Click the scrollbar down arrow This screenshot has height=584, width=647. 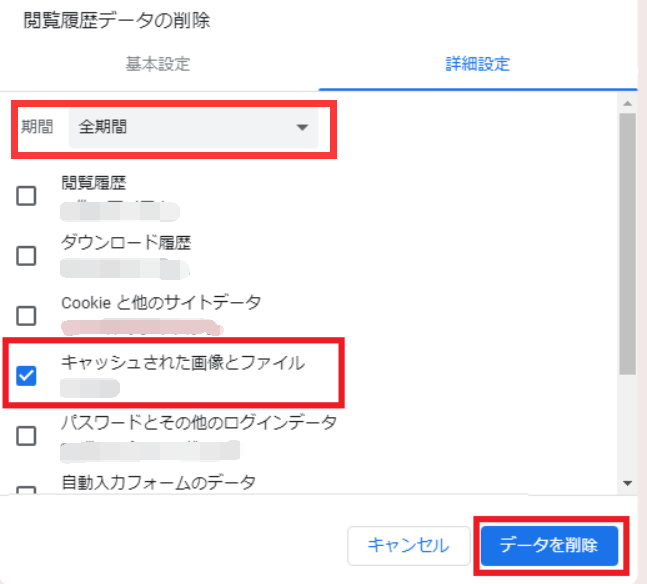click(x=627, y=482)
